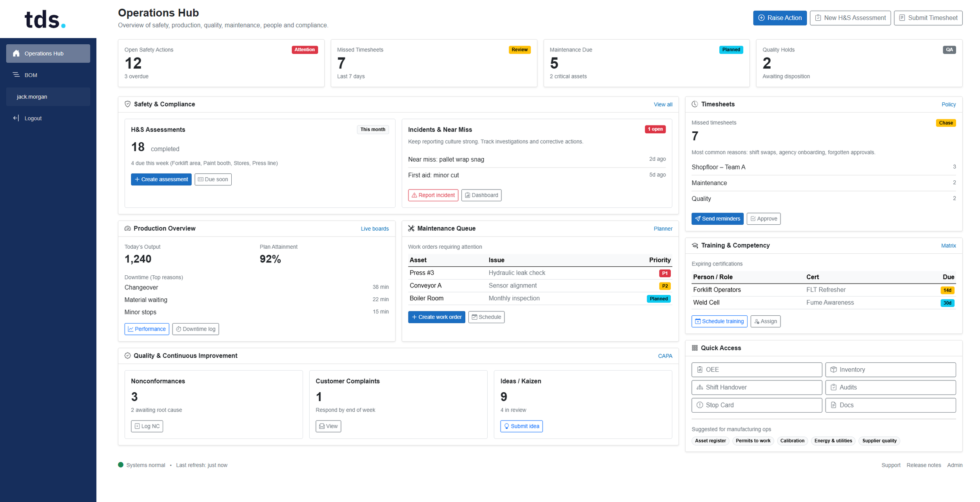Open the Downtime log button
Image resolution: width=980 pixels, height=502 pixels.
coord(195,329)
